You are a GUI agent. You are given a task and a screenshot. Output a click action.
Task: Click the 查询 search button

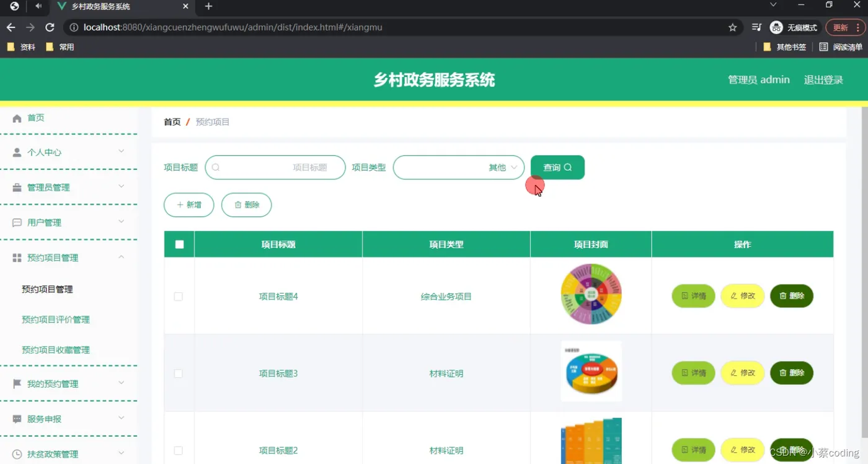click(x=557, y=167)
